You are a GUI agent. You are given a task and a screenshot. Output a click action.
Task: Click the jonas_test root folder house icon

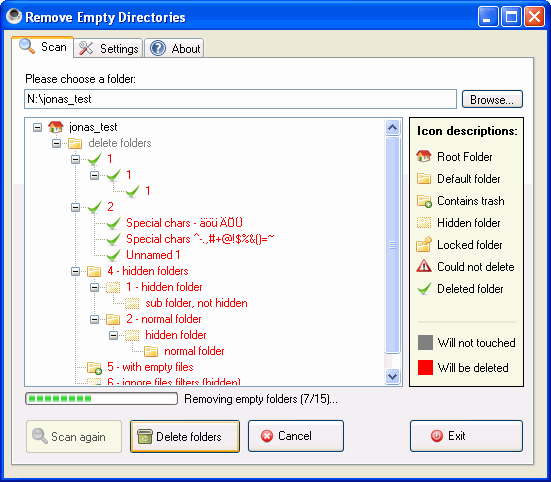[56, 127]
